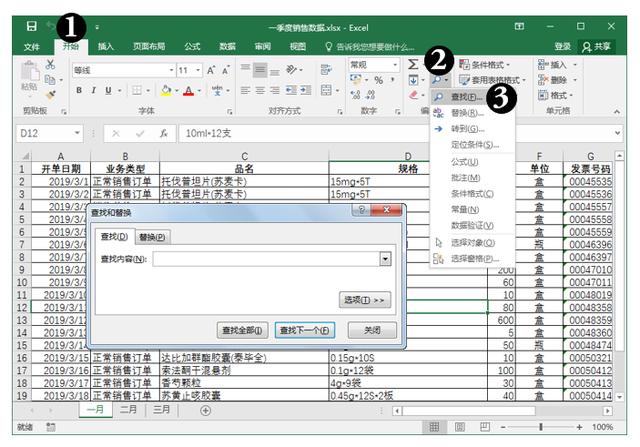Click the increase indent icon
Image resolution: width=640 pixels, height=447 pixels.
click(x=306, y=90)
